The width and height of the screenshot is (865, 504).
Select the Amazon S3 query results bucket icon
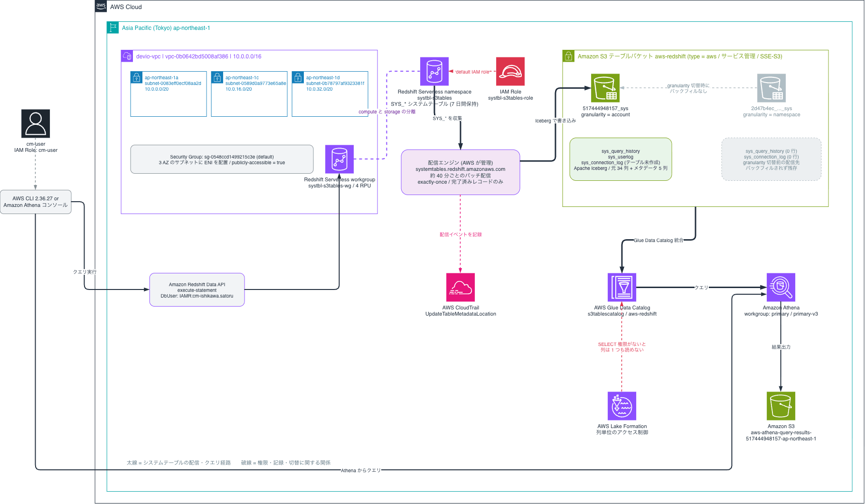click(781, 406)
